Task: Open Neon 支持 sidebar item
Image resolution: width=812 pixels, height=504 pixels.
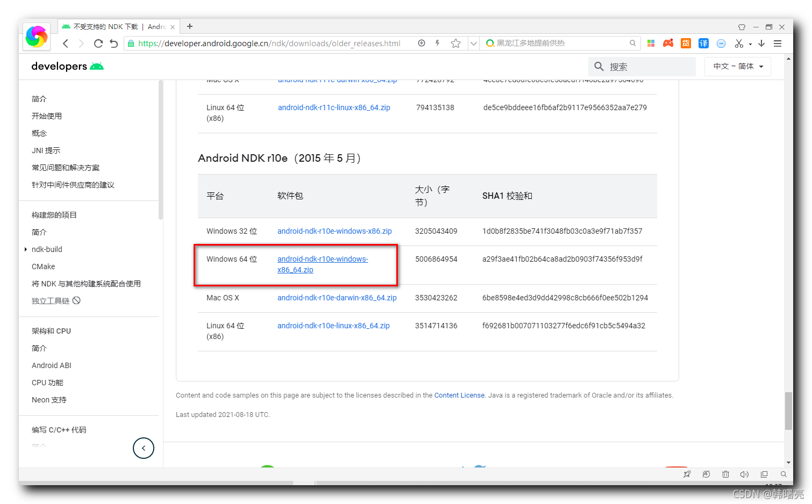Action: click(x=49, y=400)
